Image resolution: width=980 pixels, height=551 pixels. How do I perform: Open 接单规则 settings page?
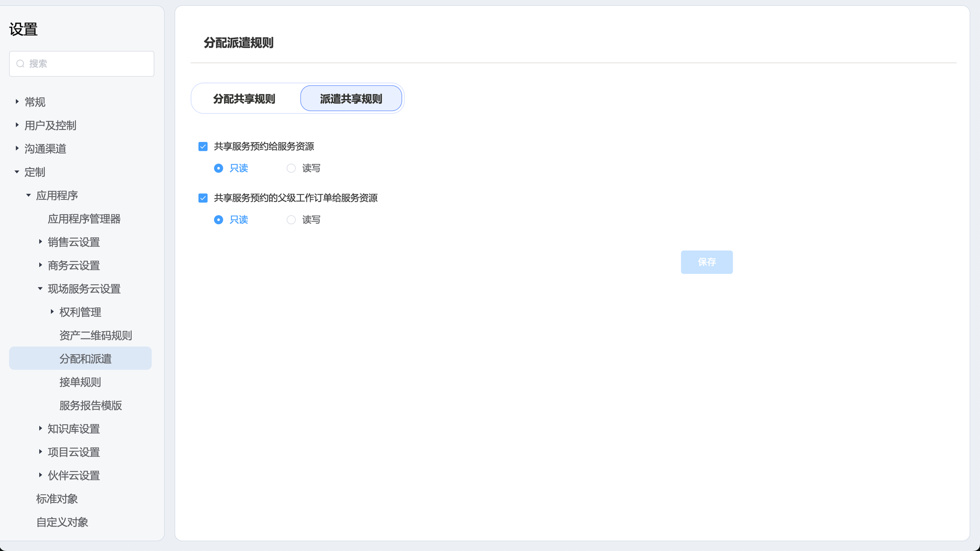pyautogui.click(x=80, y=382)
